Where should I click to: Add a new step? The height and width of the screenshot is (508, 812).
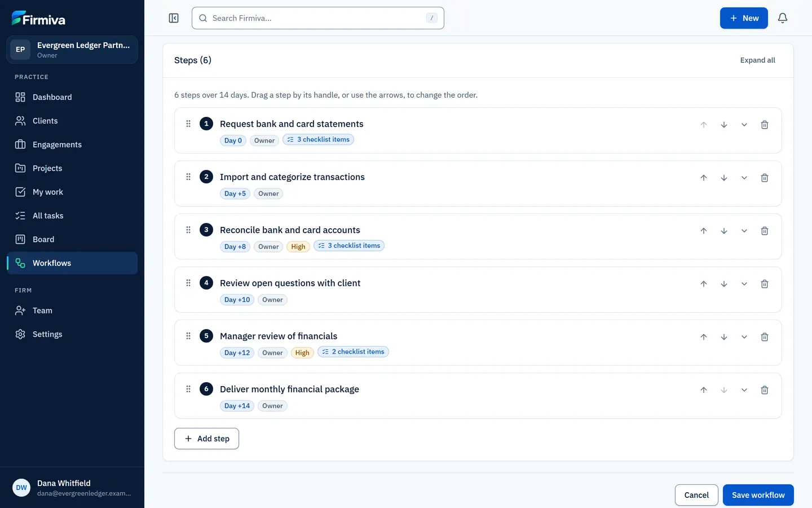206,439
